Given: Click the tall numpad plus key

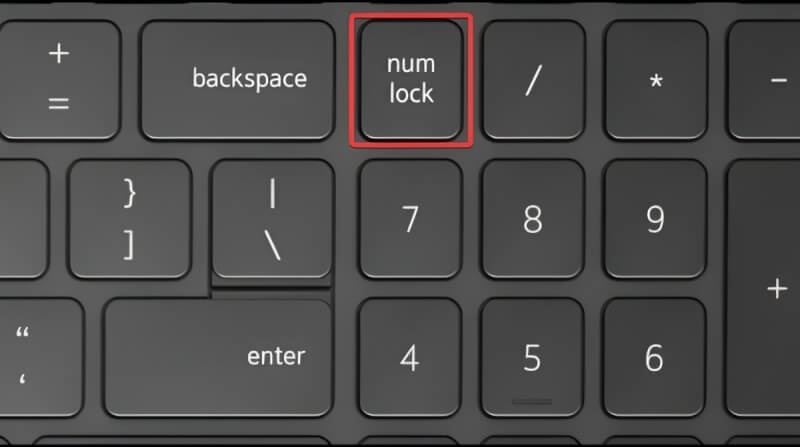Looking at the screenshot, I should [x=763, y=288].
